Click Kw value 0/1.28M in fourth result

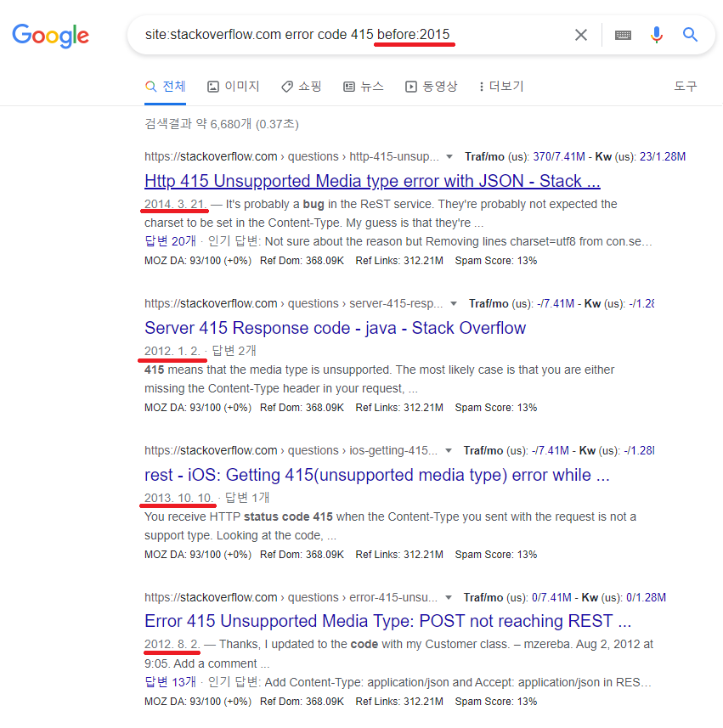click(646, 597)
